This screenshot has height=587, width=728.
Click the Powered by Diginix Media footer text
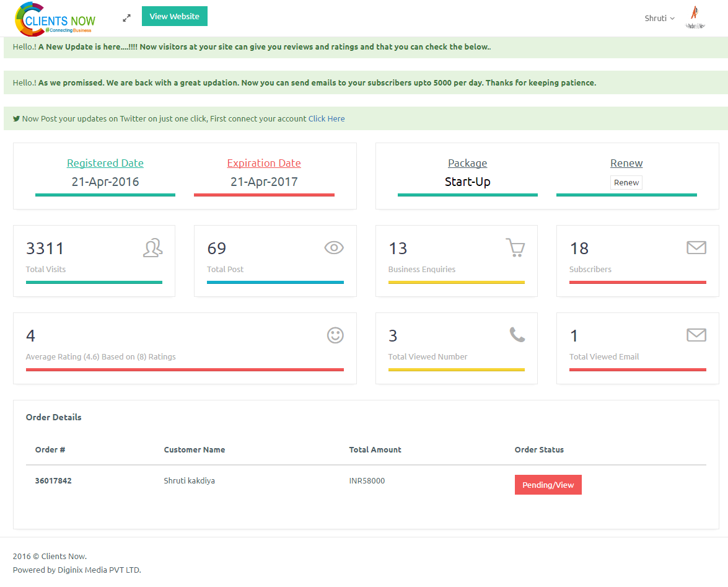point(77,570)
